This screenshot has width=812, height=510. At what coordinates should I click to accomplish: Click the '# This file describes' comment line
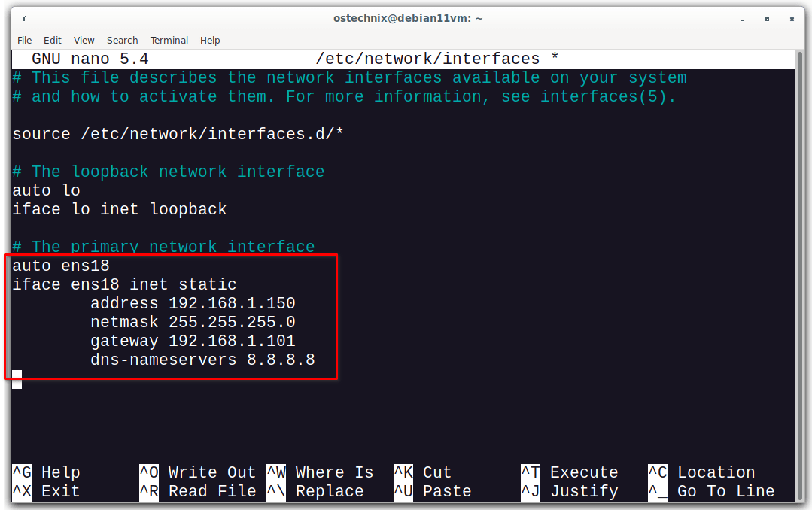point(349,77)
